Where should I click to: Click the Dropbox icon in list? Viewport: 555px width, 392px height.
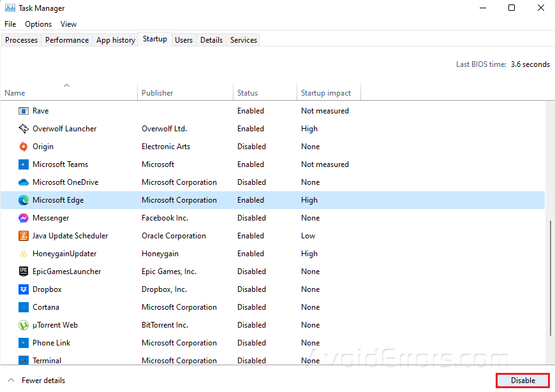coord(24,289)
